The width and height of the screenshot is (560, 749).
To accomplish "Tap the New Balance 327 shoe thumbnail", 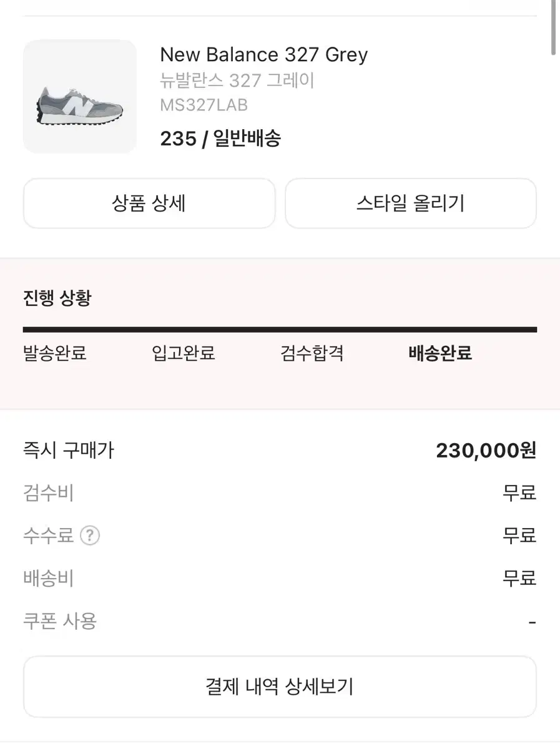I will point(80,97).
